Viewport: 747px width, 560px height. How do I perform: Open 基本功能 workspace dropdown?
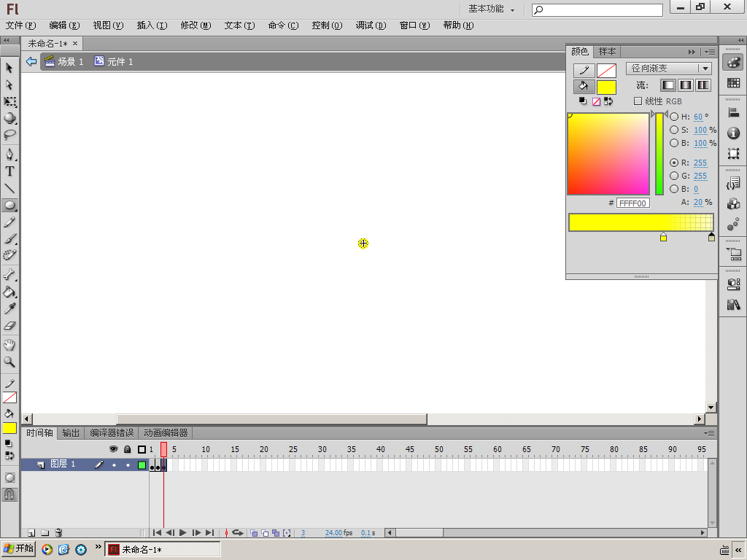point(491,9)
